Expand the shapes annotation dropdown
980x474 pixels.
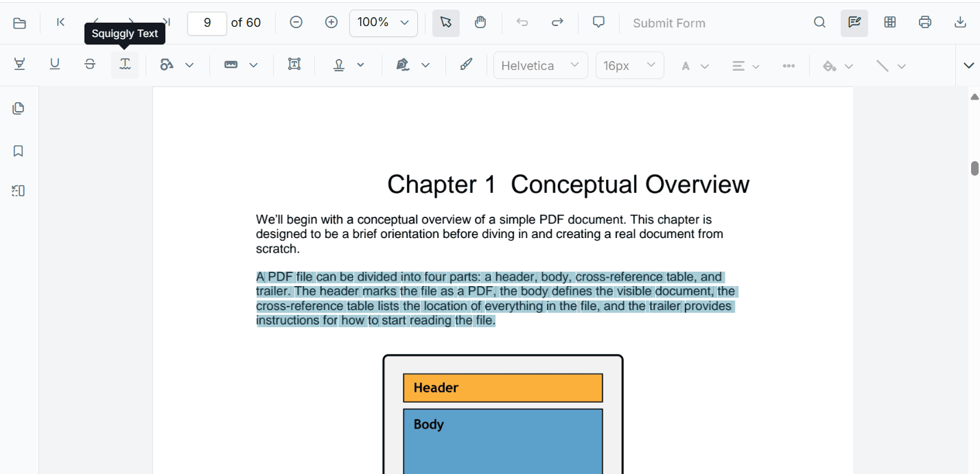(189, 65)
